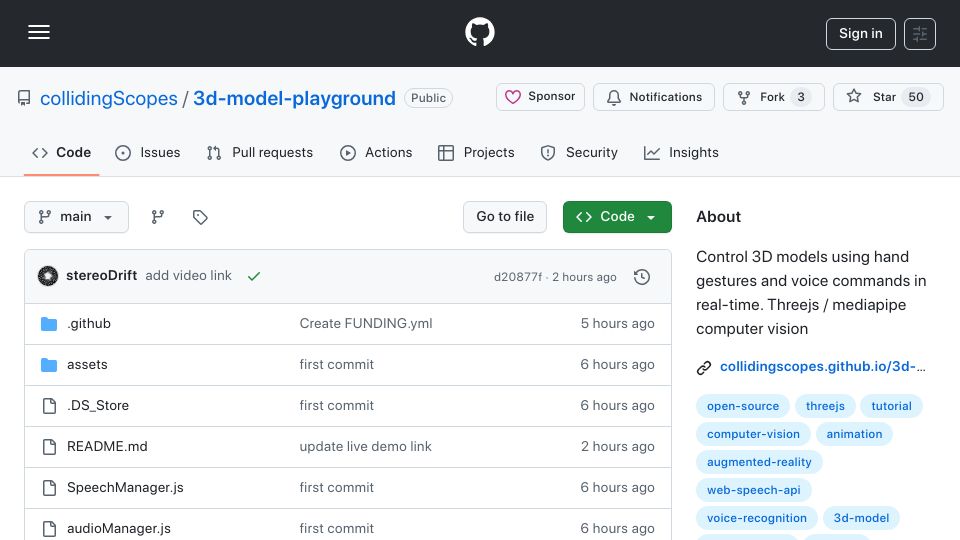960x540 pixels.
Task: Open the Insights tab
Action: pyautogui.click(x=681, y=152)
